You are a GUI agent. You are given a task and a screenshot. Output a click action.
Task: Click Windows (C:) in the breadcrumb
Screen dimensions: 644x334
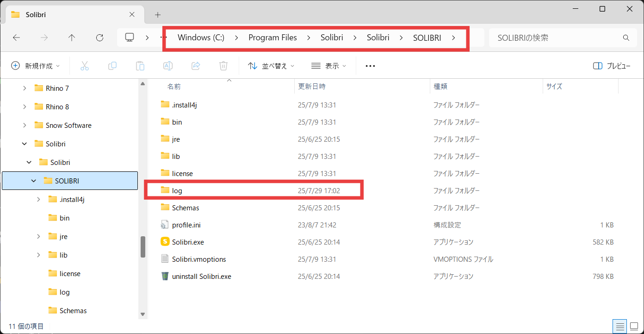click(x=201, y=38)
